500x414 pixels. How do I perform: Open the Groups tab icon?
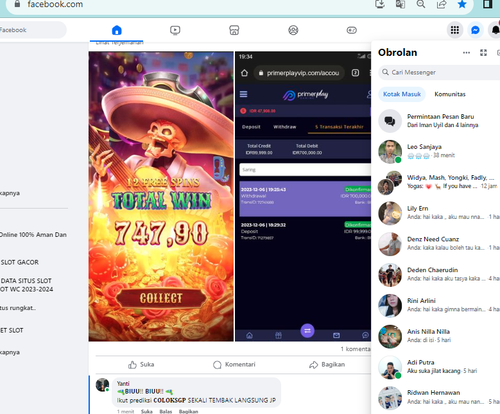pyautogui.click(x=293, y=30)
